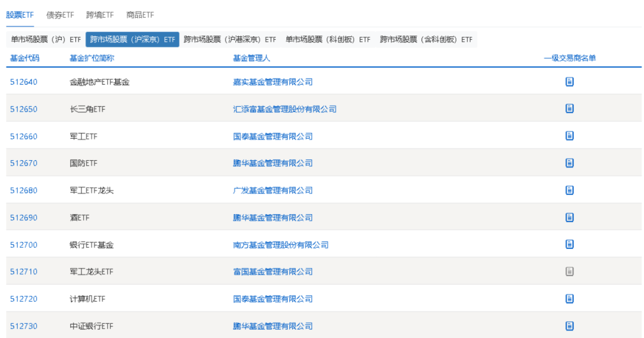Open dealer list icon for 军工ETF龙头

569,190
